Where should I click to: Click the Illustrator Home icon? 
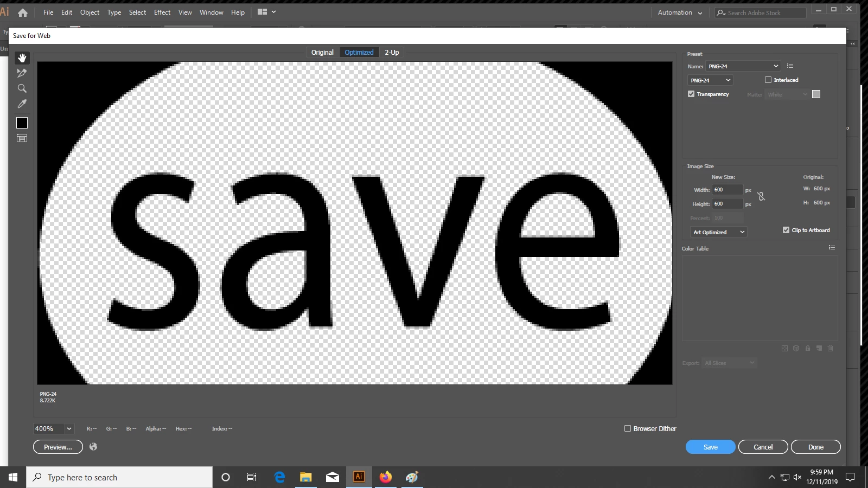(x=23, y=12)
